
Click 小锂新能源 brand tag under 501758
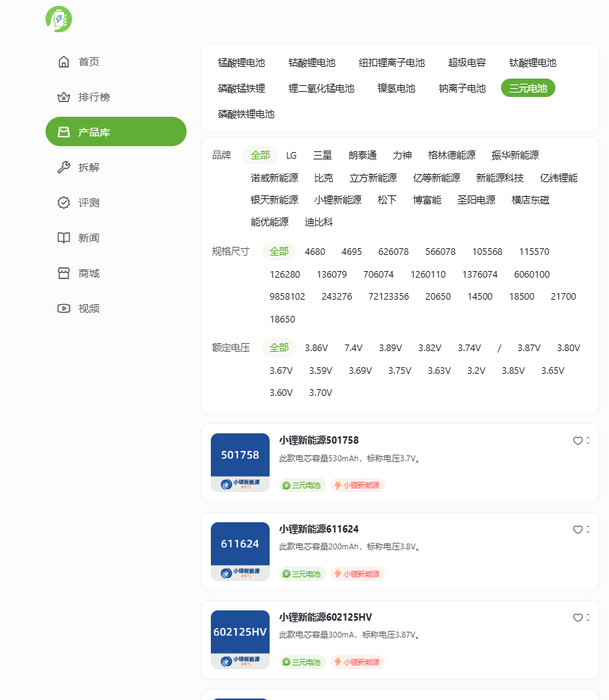click(358, 486)
